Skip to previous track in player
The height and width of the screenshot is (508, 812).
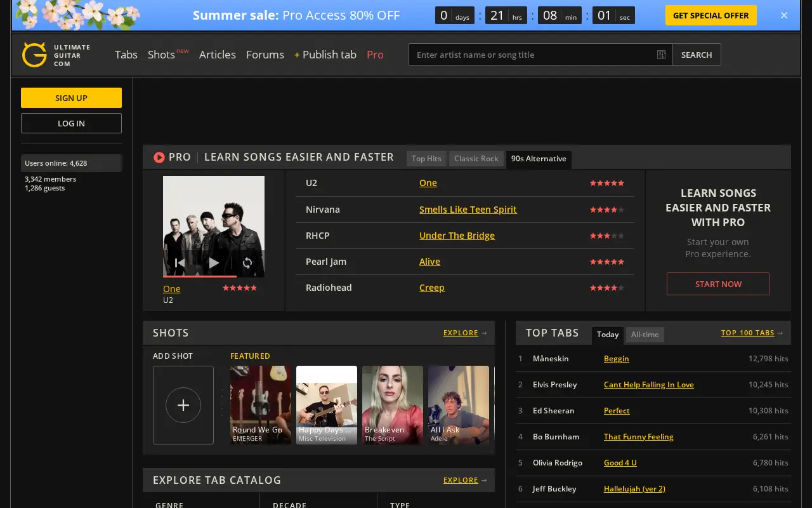coord(180,262)
